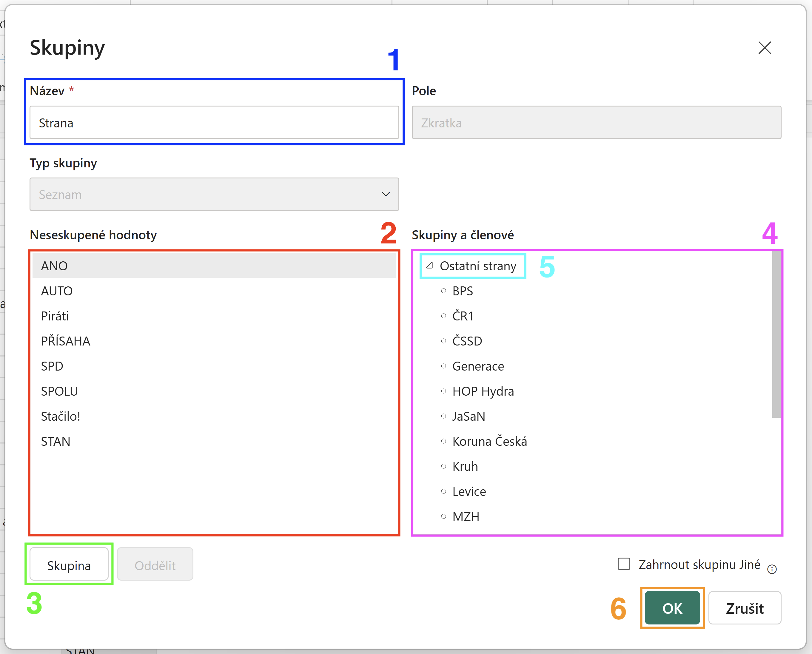The width and height of the screenshot is (812, 654).
Task: Select Koruna Česká member in groups list
Action: [x=489, y=441]
